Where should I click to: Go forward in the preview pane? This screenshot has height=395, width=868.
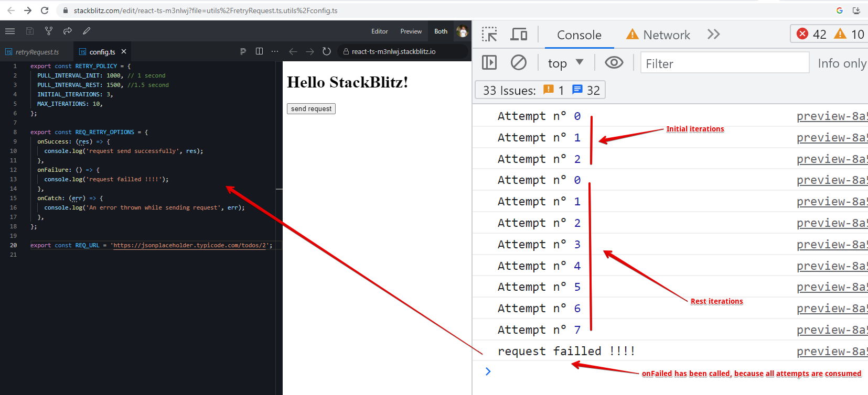coord(310,51)
